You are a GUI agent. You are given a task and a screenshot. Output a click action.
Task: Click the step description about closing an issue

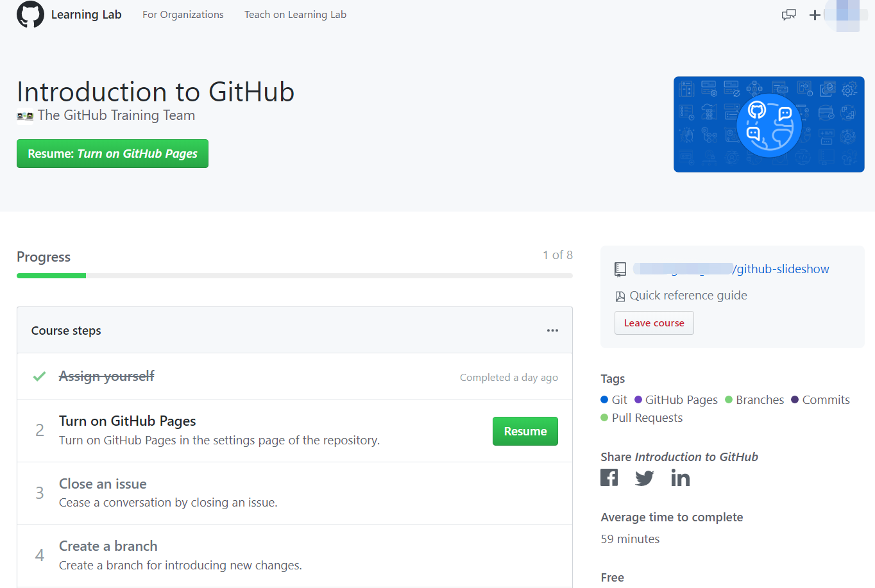tap(168, 503)
